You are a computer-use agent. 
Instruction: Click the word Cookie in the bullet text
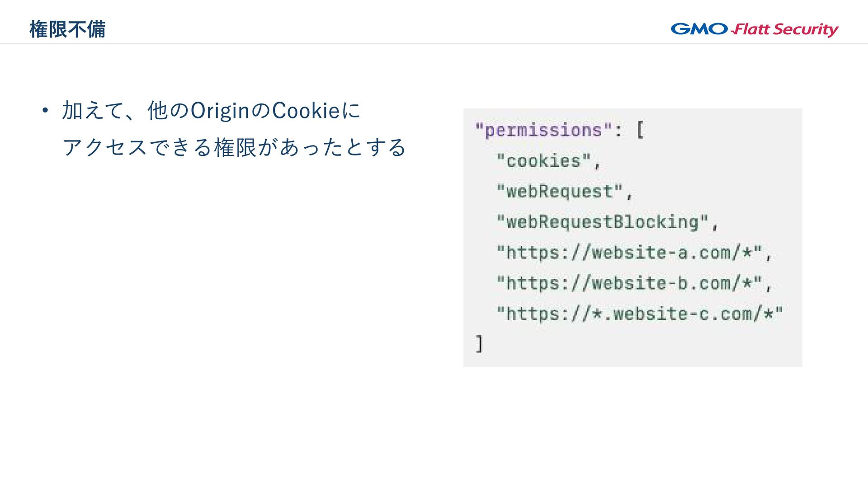click(306, 111)
